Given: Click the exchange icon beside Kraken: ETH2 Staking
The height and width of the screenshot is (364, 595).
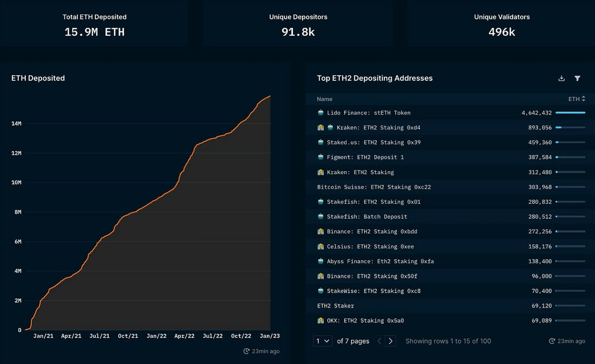Looking at the screenshot, I should (x=320, y=172).
